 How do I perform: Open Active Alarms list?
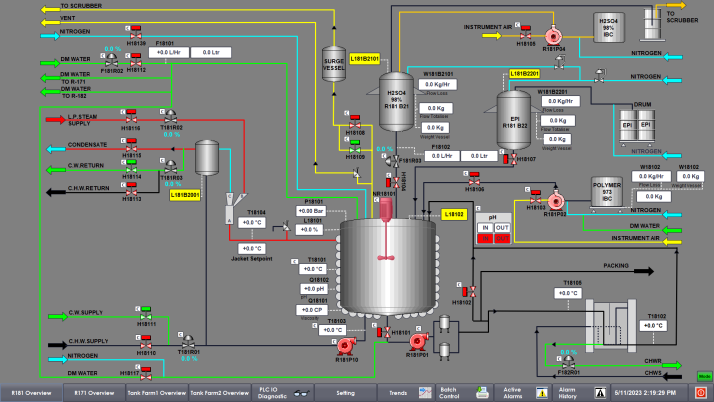tap(512, 393)
